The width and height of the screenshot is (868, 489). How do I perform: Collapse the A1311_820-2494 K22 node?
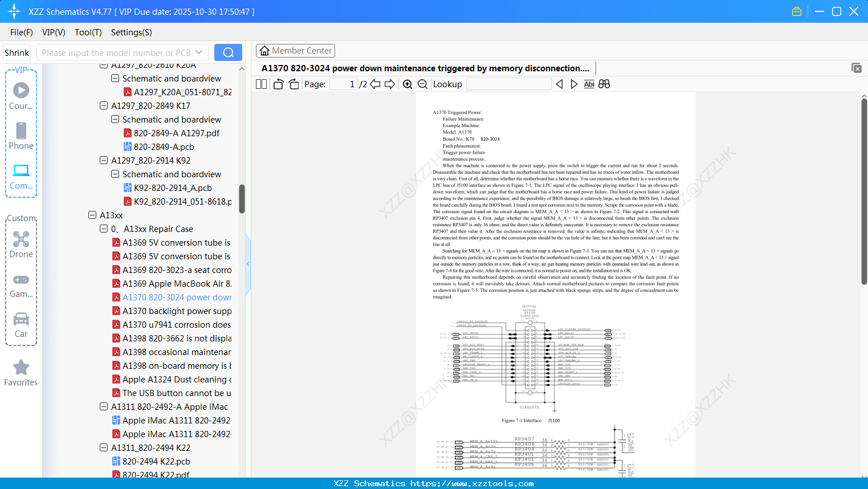click(x=104, y=447)
